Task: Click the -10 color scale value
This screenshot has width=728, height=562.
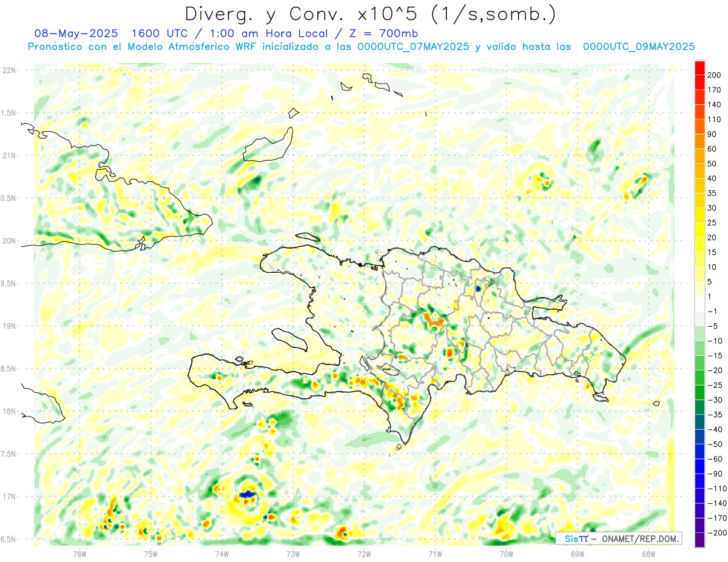Action: pos(716,341)
